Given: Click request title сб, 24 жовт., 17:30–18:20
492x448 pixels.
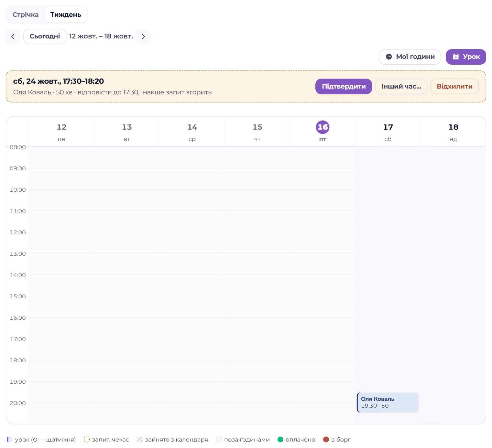Looking at the screenshot, I should (59, 81).
